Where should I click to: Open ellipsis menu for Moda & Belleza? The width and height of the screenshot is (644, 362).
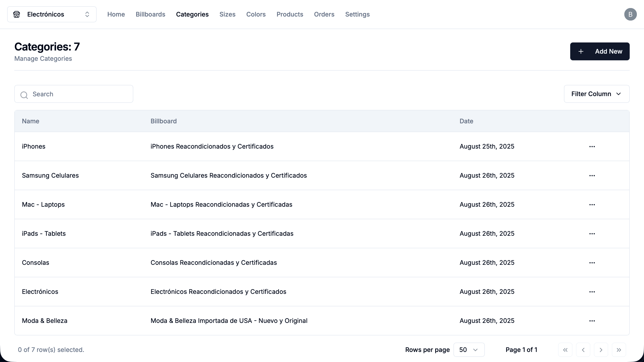592,321
